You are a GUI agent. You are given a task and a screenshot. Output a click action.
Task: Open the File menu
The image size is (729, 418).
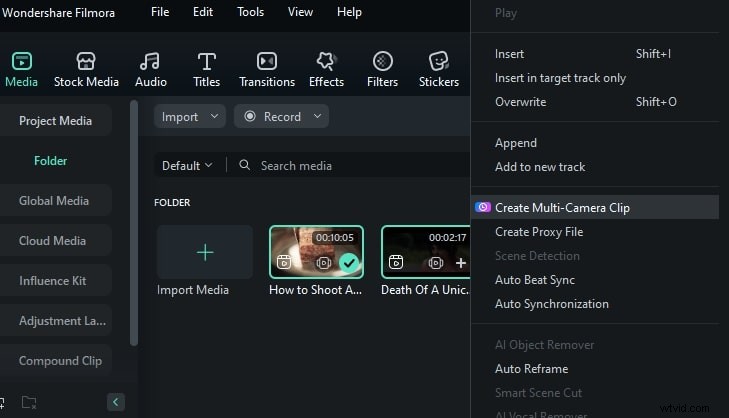pos(160,12)
